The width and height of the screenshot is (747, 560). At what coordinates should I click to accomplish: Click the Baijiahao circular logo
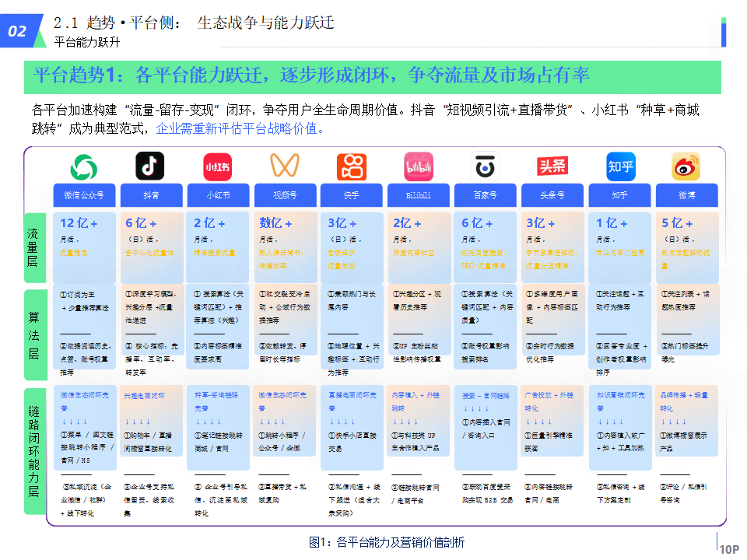pos(485,166)
